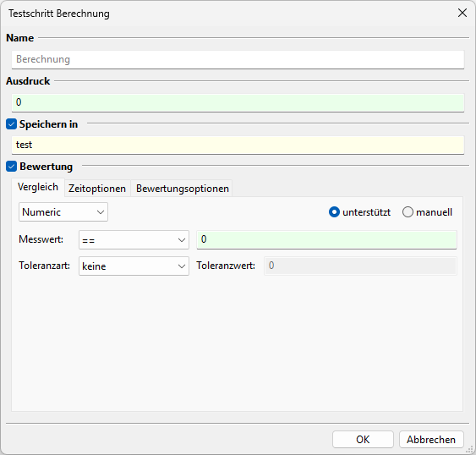Open the Bewertungsoptionen tab
476x455 pixels.
coord(182,189)
